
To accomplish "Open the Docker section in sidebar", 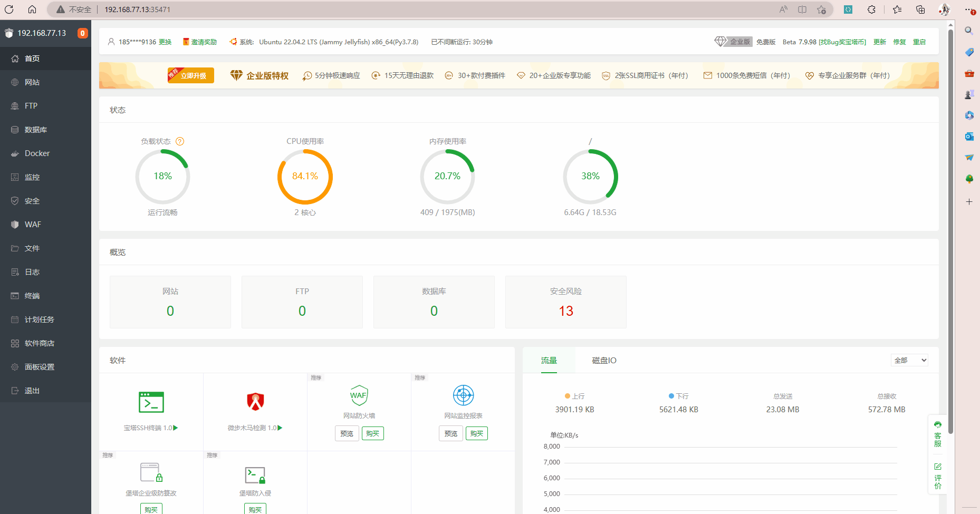I will 45,153.
